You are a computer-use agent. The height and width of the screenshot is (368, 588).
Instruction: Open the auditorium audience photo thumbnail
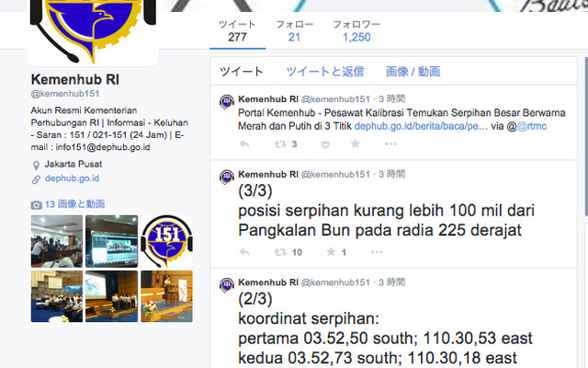(x=57, y=296)
